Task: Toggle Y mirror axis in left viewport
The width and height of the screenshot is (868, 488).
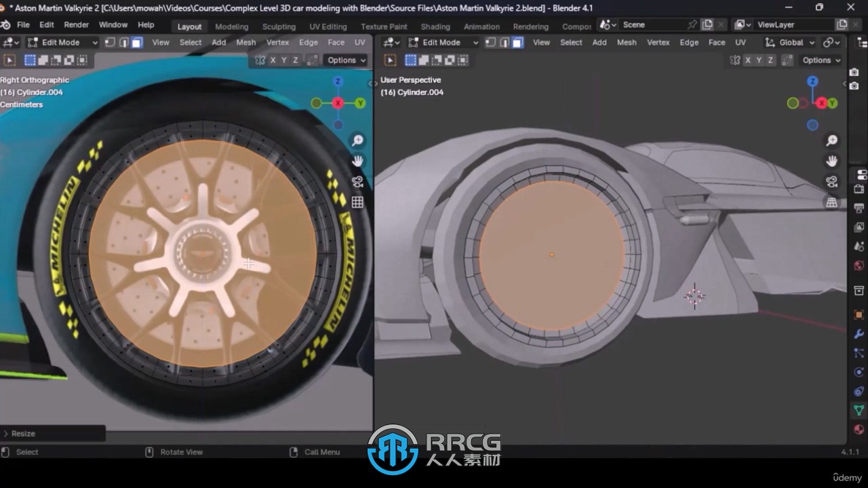Action: tap(285, 60)
